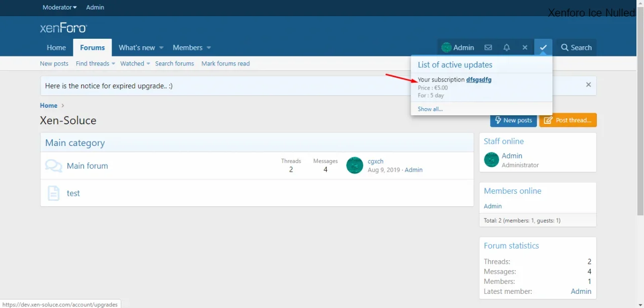Expand the Moderator dropdown menu
644x308 pixels.
pos(59,8)
